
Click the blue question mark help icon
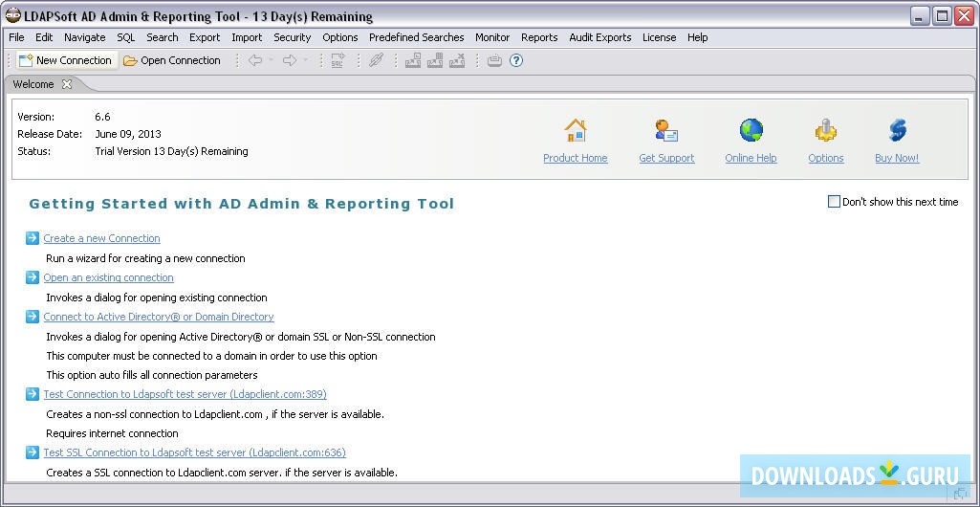tap(516, 60)
